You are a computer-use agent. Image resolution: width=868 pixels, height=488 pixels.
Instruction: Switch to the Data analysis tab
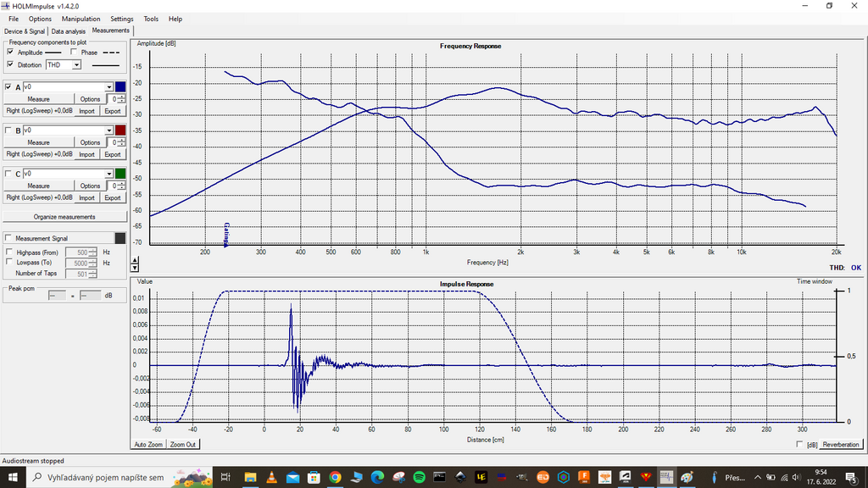tap(69, 31)
